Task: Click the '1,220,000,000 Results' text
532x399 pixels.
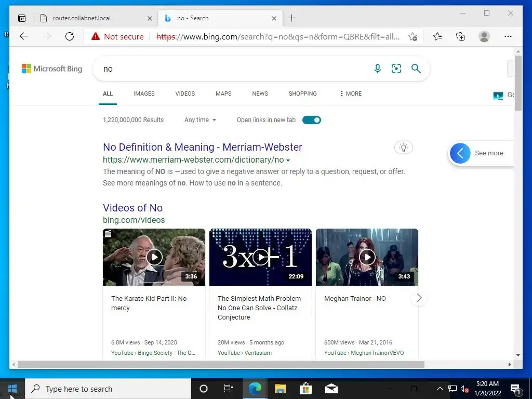Action: (133, 120)
